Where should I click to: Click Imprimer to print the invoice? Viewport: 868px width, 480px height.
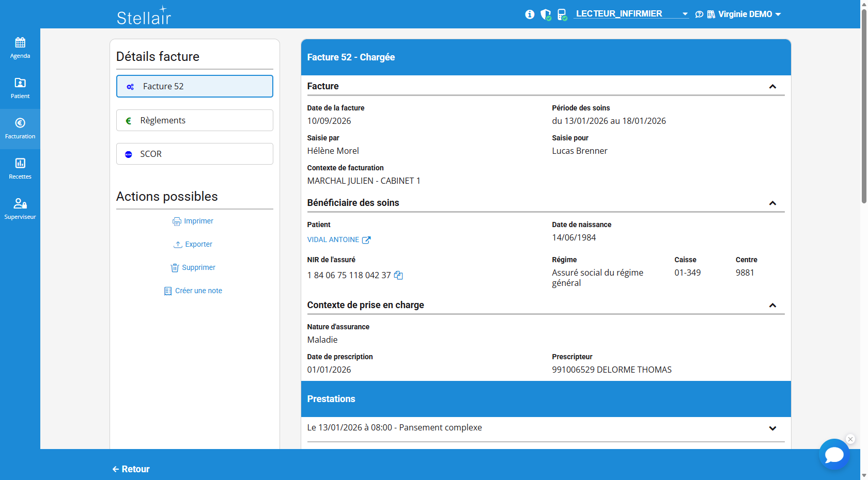pos(193,221)
